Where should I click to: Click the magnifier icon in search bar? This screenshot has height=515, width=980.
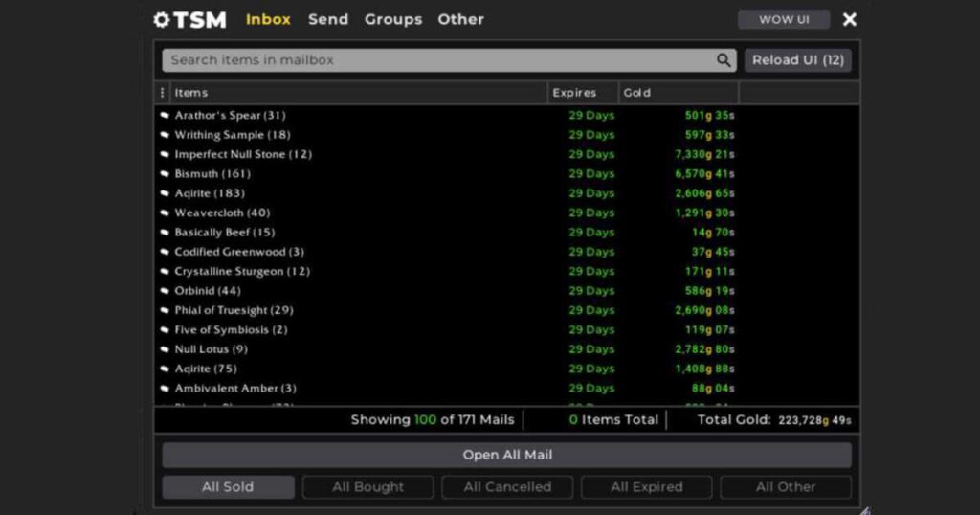724,60
